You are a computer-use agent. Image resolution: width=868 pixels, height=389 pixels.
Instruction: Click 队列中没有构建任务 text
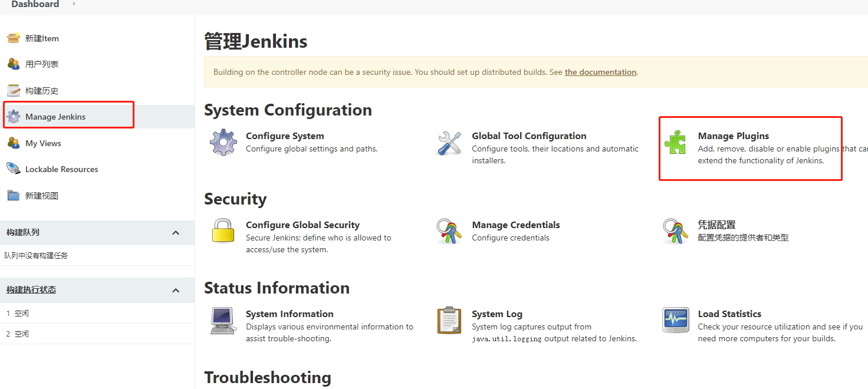(x=36, y=256)
